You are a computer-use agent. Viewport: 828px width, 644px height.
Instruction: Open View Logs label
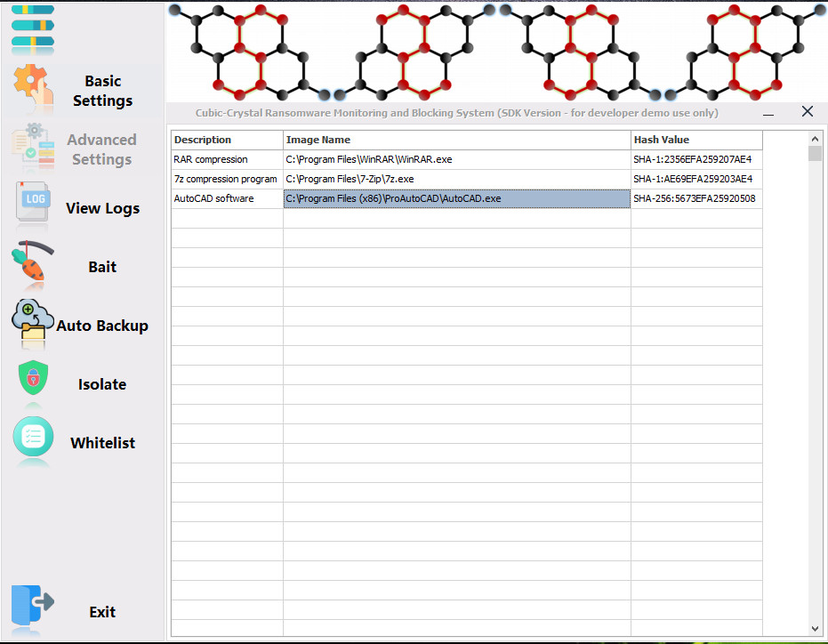pos(103,208)
